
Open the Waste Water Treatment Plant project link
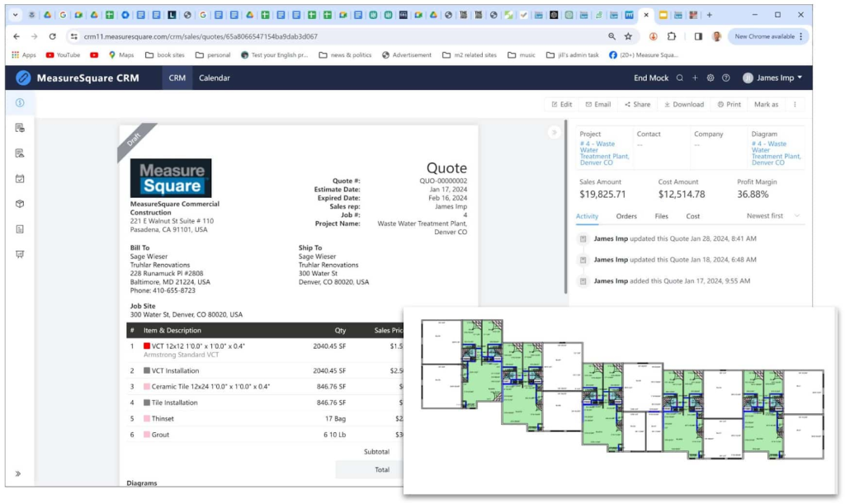pos(604,153)
